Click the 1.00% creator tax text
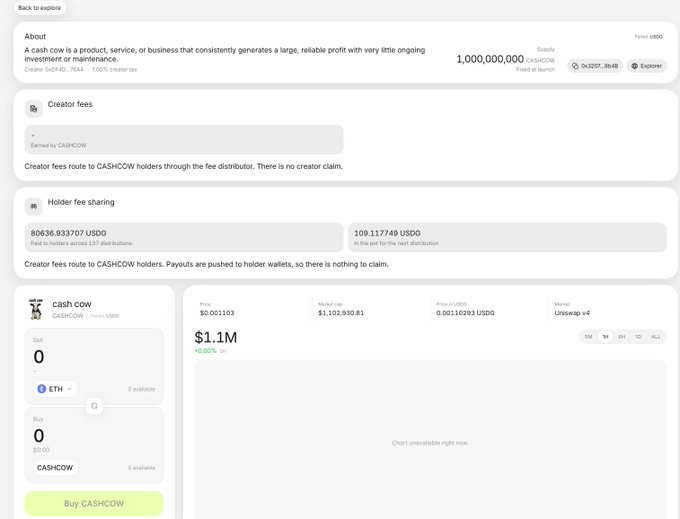The height and width of the screenshot is (519, 680). [114, 69]
